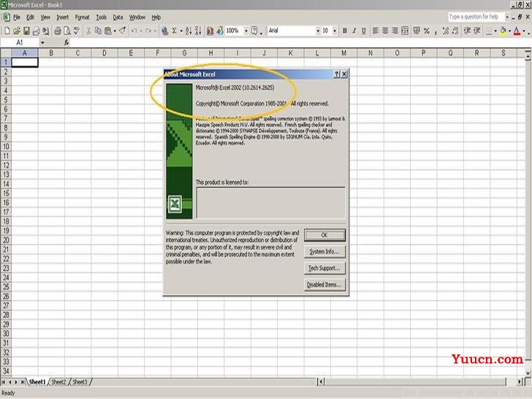Open Print Preview from the toolbar
The height and width of the screenshot is (399, 532).
point(67,31)
